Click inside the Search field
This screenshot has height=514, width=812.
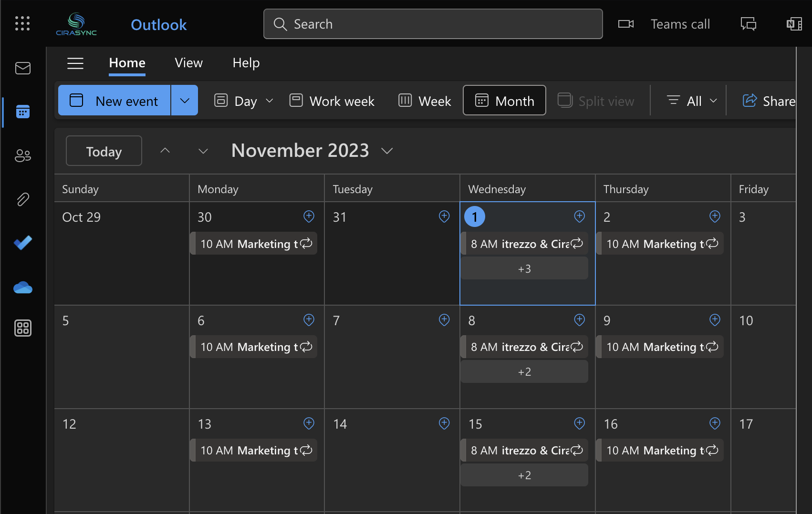pos(432,24)
